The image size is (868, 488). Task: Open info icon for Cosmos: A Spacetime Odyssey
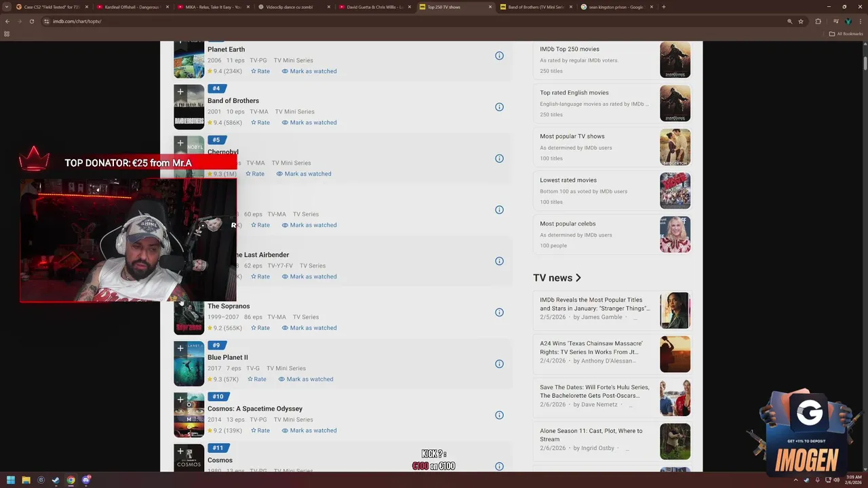[499, 415]
